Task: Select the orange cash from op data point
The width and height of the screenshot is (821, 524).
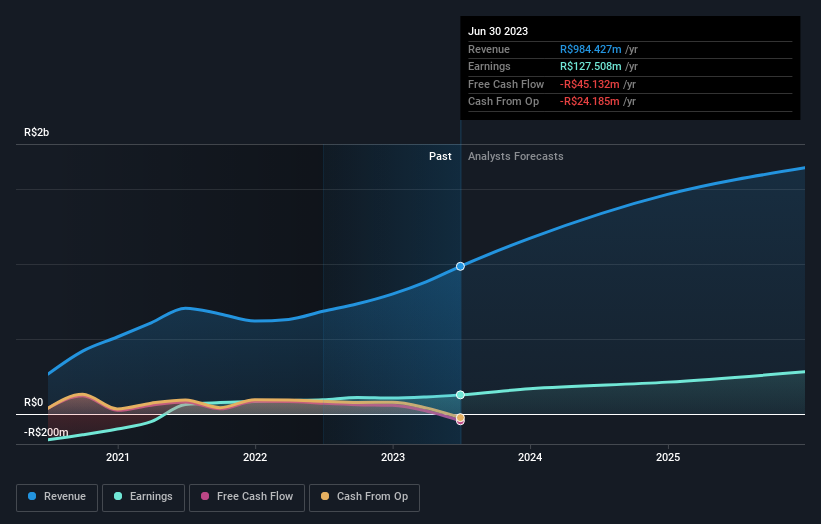Action: coord(460,417)
